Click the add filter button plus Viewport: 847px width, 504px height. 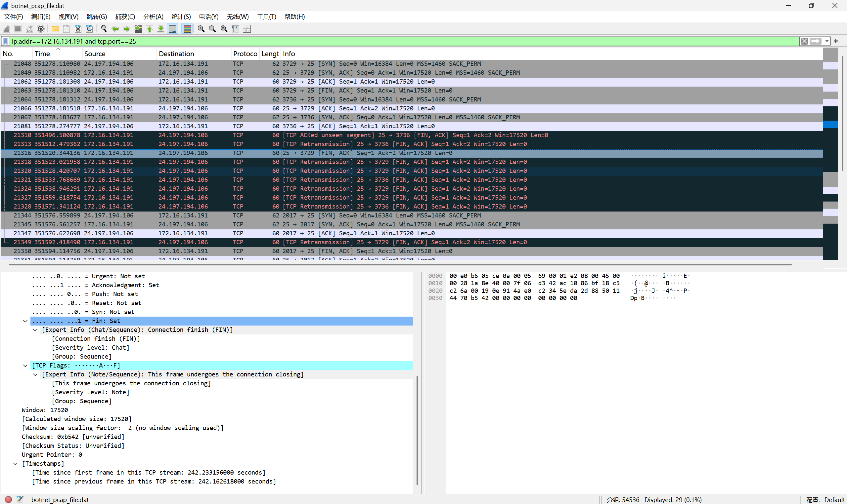[x=836, y=41]
